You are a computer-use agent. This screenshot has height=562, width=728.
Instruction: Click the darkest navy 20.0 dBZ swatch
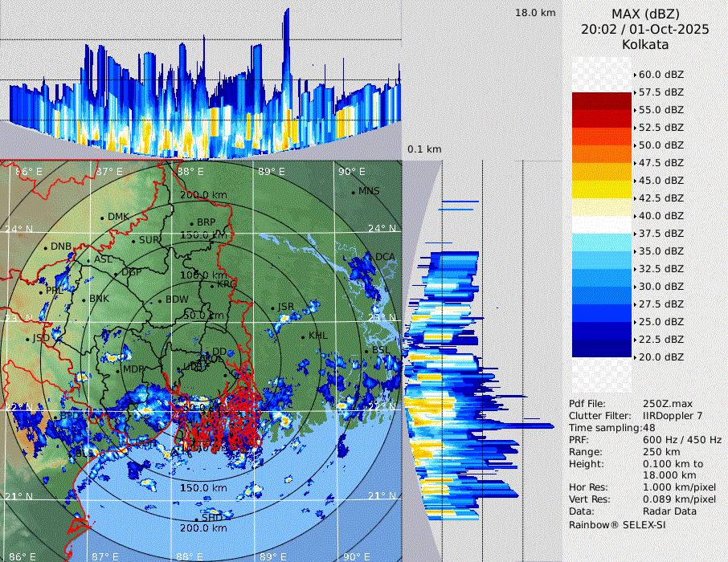tap(601, 348)
